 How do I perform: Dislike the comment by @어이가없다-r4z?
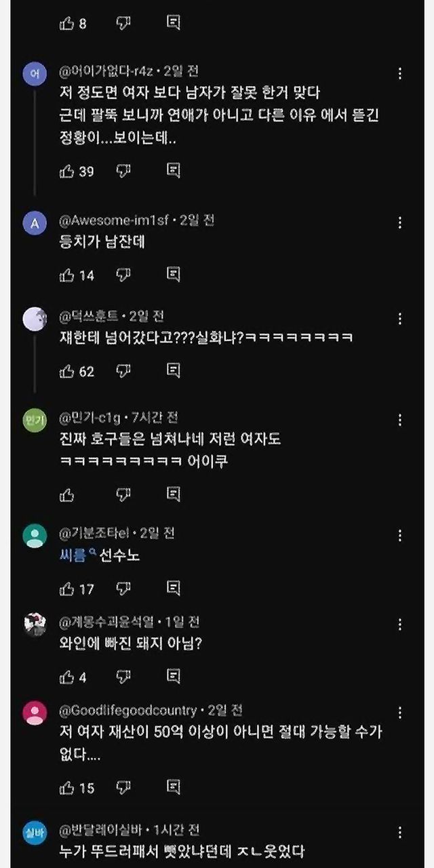click(x=123, y=171)
